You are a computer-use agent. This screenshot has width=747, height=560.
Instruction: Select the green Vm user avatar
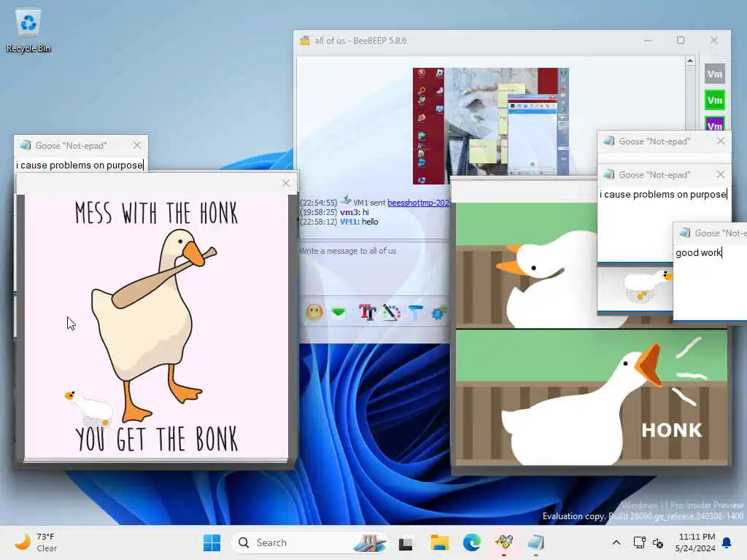(x=715, y=101)
